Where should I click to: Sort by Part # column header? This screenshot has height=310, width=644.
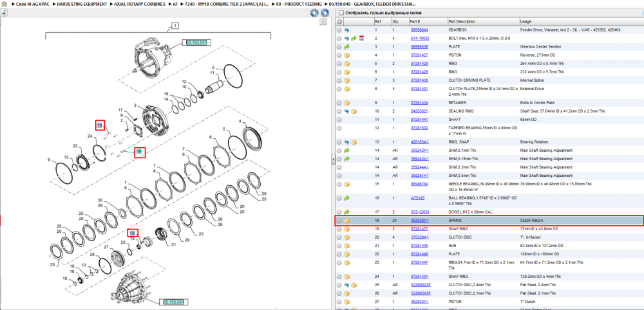[x=428, y=22]
